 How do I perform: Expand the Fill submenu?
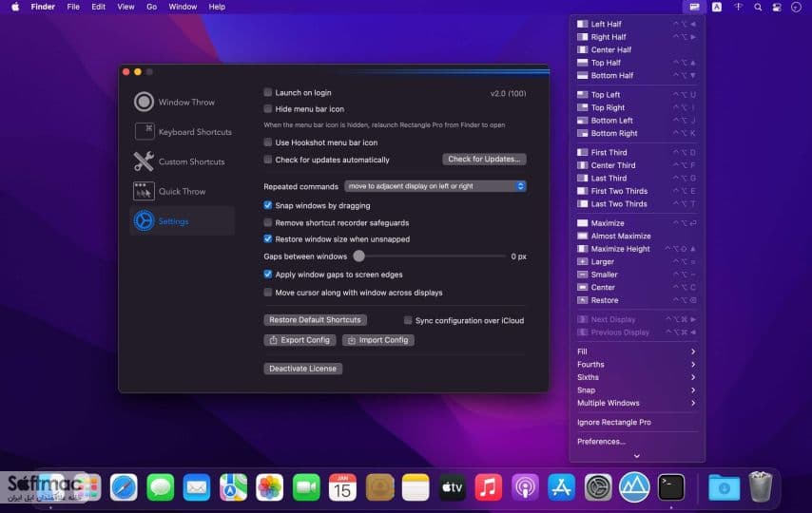point(636,351)
